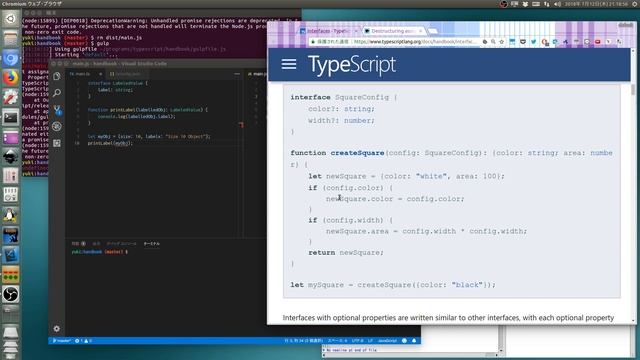Click 'createSquare' in the function declaration
The height and width of the screenshot is (360, 640).
(357, 153)
